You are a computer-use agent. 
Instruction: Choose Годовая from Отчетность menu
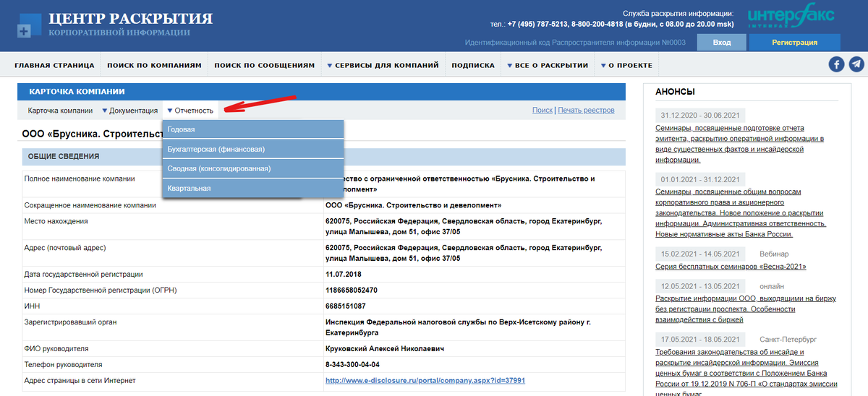(253, 129)
